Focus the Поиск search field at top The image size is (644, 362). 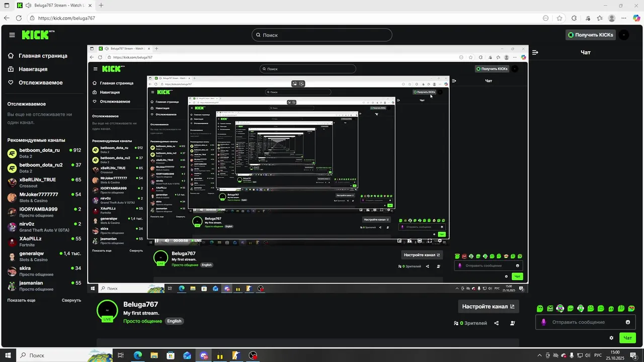click(321, 35)
